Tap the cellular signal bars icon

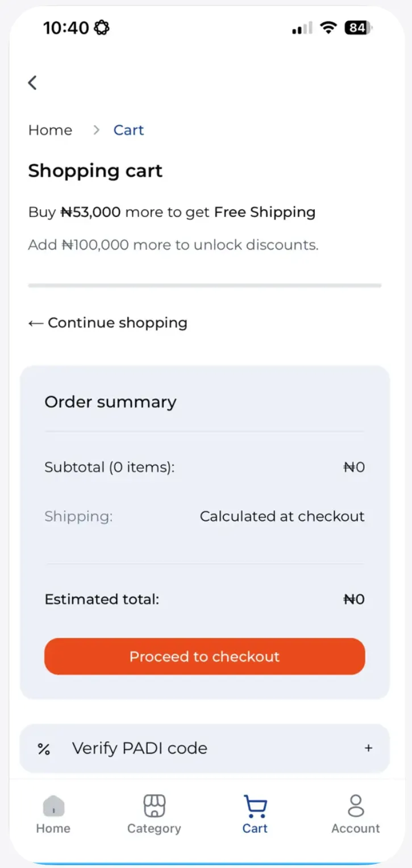(302, 28)
